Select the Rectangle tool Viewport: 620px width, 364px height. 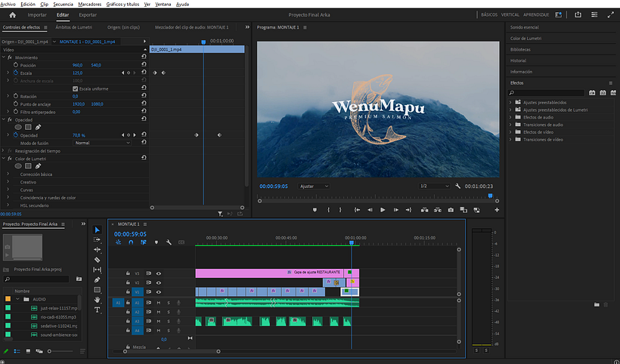[x=98, y=290]
